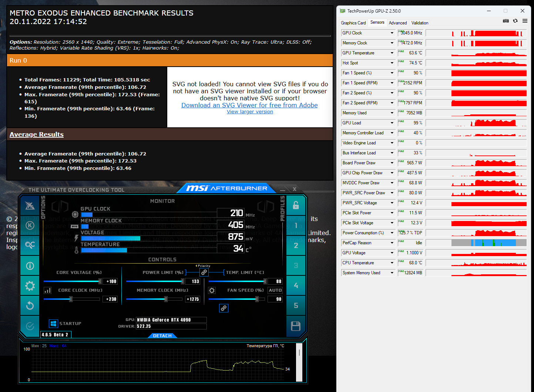Load Afterburner profile slot 4

click(x=296, y=285)
